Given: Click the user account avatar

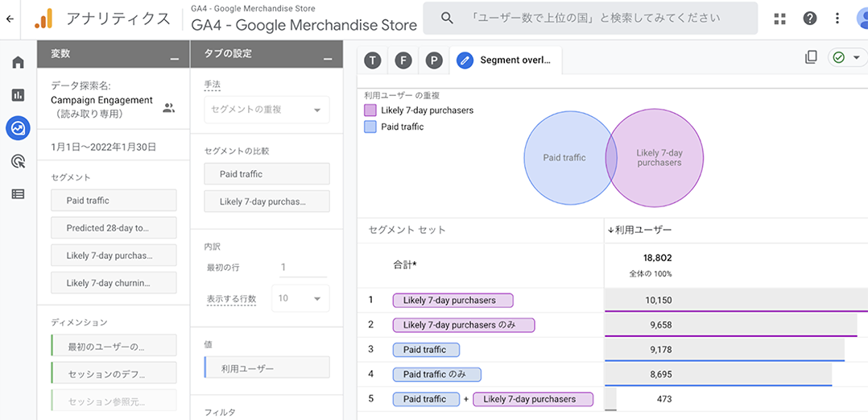Looking at the screenshot, I should click(862, 19).
